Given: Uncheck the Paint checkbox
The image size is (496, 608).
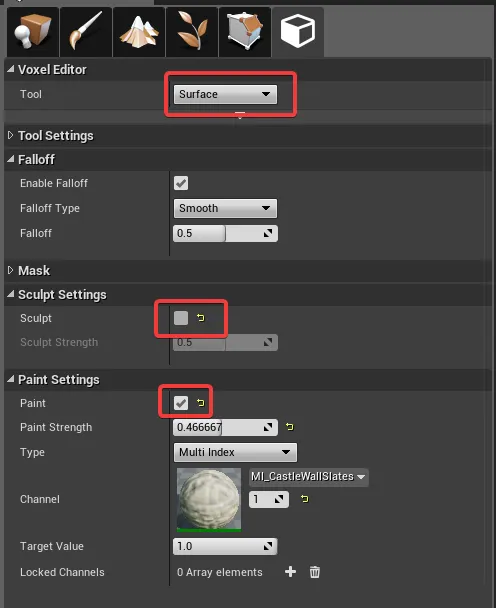Looking at the screenshot, I should 181,403.
